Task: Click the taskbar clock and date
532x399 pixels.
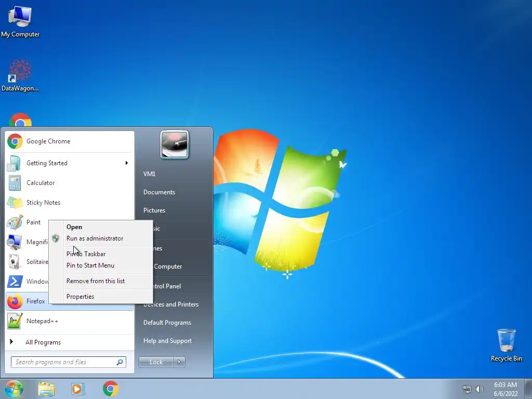Action: [506, 389]
